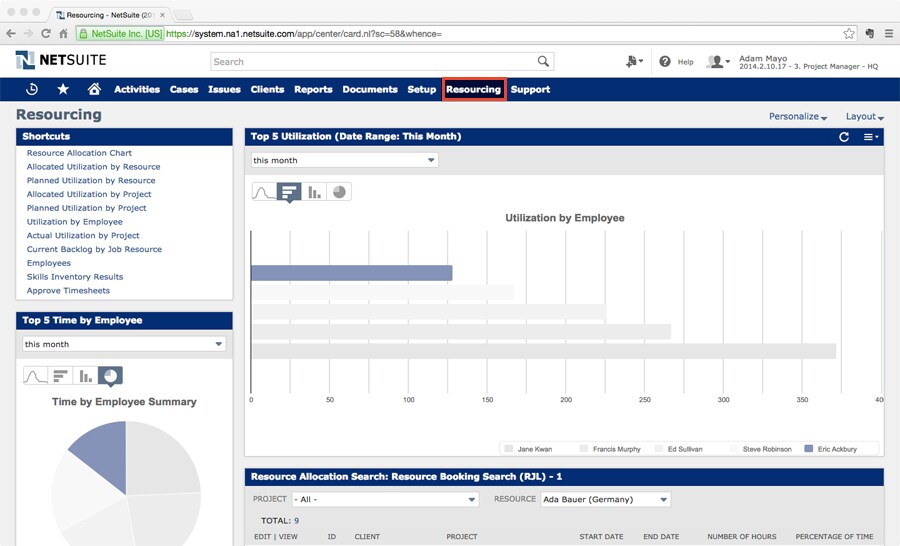Open the Employees shortcut link

tap(49, 263)
